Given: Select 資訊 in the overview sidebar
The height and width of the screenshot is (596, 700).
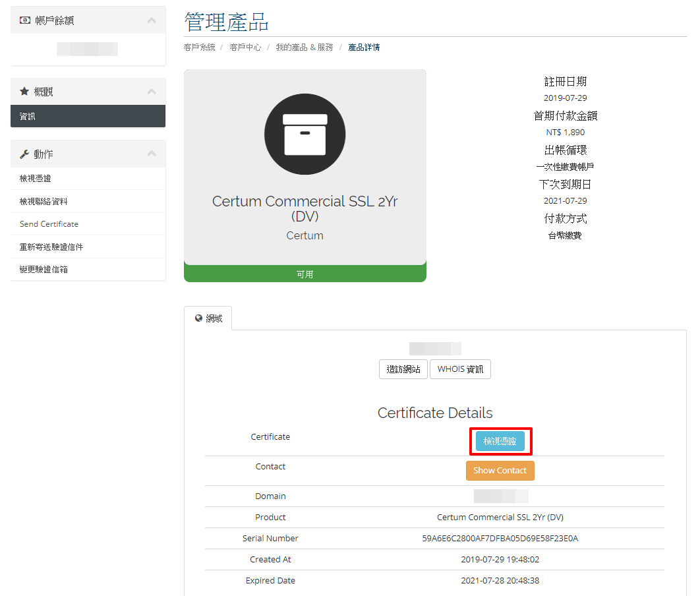Looking at the screenshot, I should 88,116.
